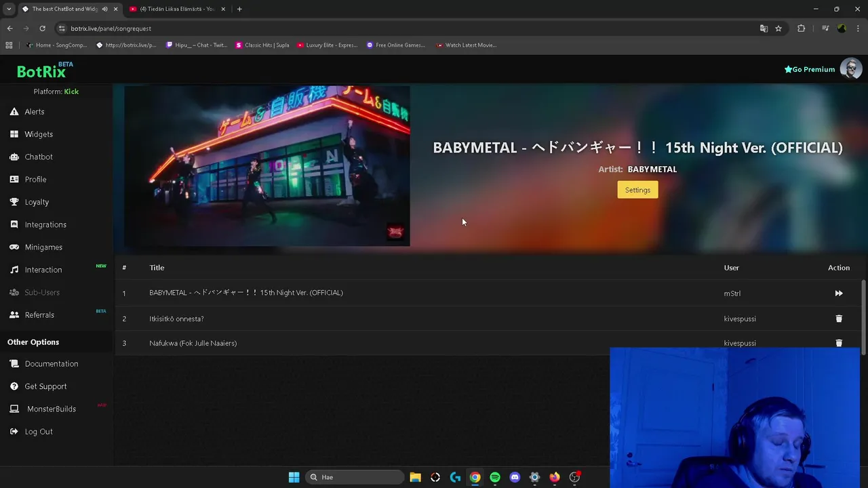This screenshot has width=868, height=488.
Task: Click the Chatbot robot icon
Action: tap(14, 157)
